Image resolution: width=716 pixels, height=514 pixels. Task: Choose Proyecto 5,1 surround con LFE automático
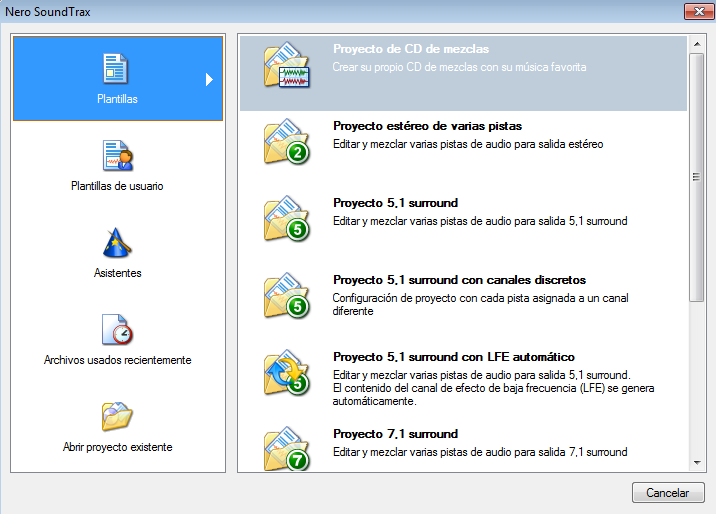454,357
